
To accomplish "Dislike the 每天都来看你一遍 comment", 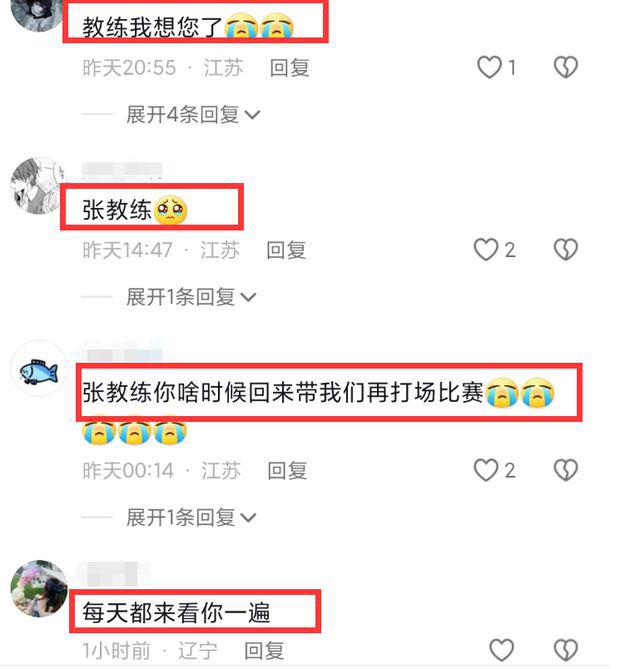I will pos(566,650).
